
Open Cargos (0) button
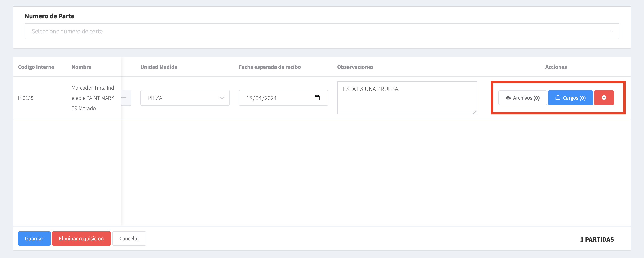[570, 98]
